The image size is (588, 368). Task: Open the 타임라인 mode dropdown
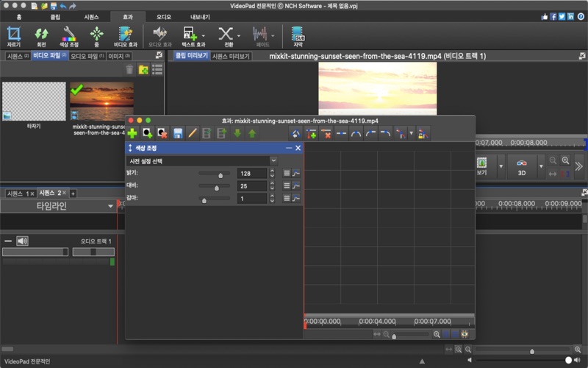pos(110,206)
